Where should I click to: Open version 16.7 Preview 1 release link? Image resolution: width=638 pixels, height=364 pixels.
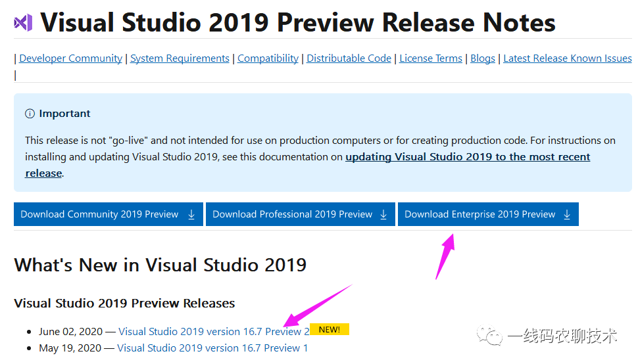(212, 348)
